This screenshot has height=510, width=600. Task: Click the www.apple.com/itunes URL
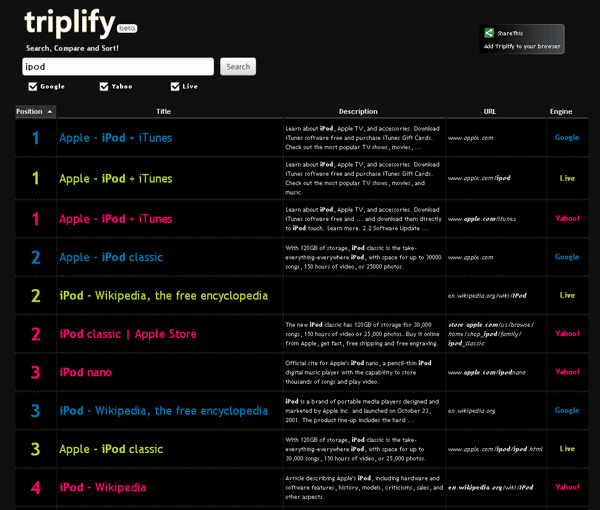pos(482,219)
